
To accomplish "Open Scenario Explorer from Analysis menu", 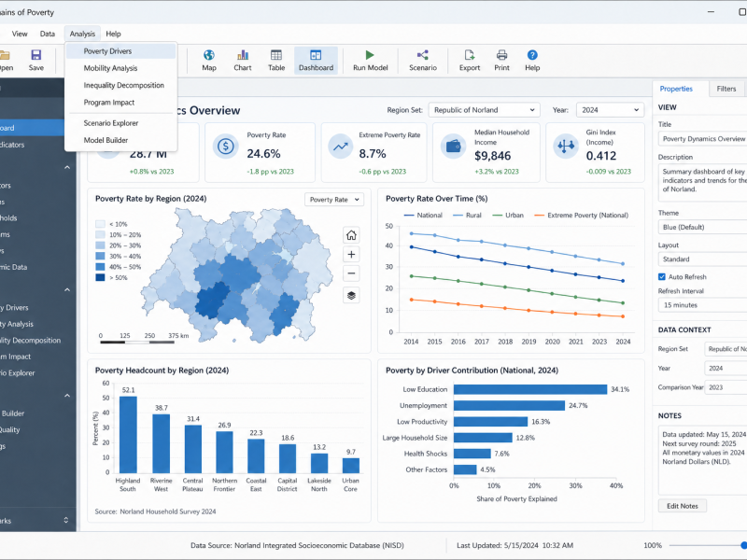I will coord(121,123).
